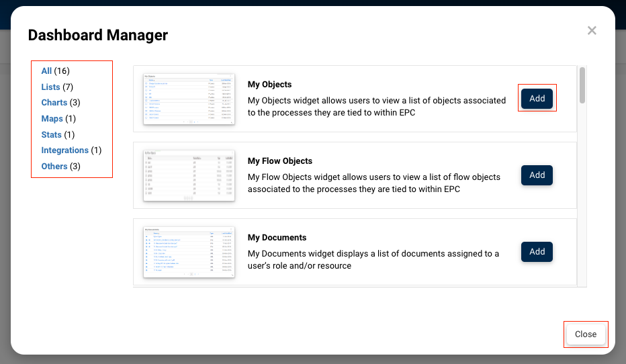Filter widgets by Lists category
This screenshot has width=626, height=364.
[50, 87]
